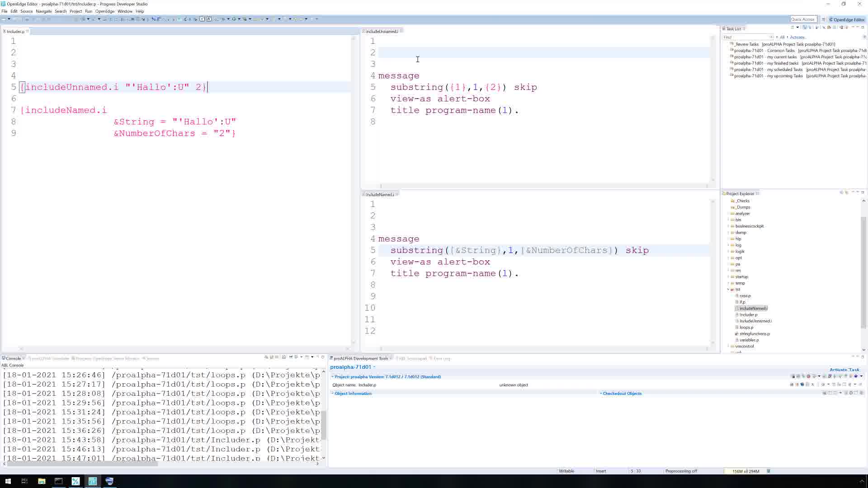Toggle Categorized presentation in Task List toolbar
This screenshot has width=868, height=488.
(x=804, y=28)
